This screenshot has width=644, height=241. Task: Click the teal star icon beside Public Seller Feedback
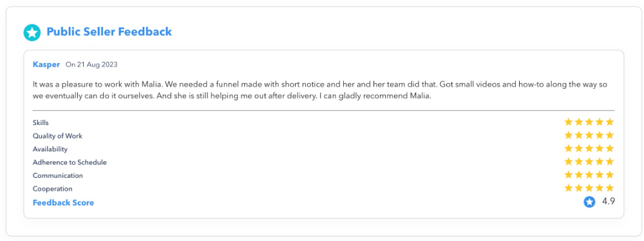pyautogui.click(x=32, y=32)
